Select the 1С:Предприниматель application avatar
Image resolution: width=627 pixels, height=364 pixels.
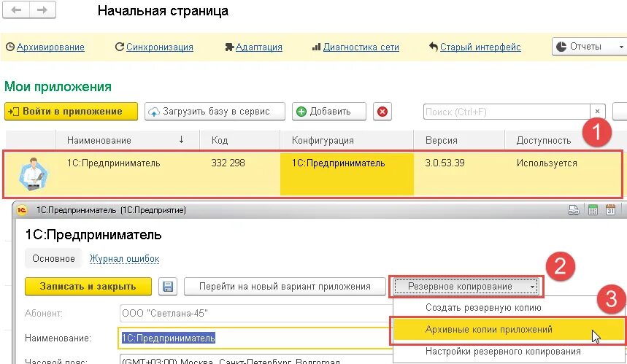33,174
